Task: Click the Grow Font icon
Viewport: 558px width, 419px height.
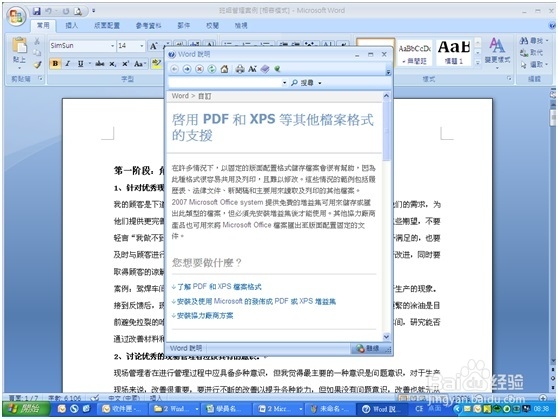Action: (153, 46)
